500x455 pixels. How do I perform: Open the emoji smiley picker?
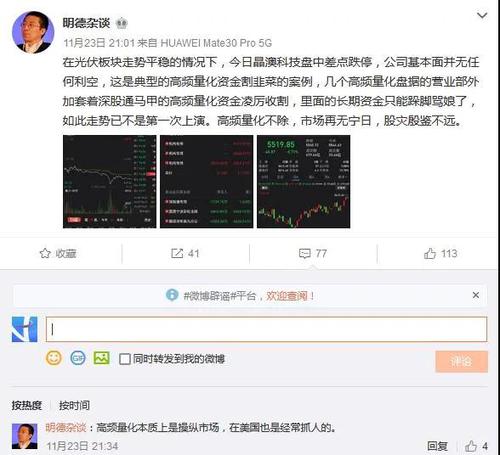point(54,358)
